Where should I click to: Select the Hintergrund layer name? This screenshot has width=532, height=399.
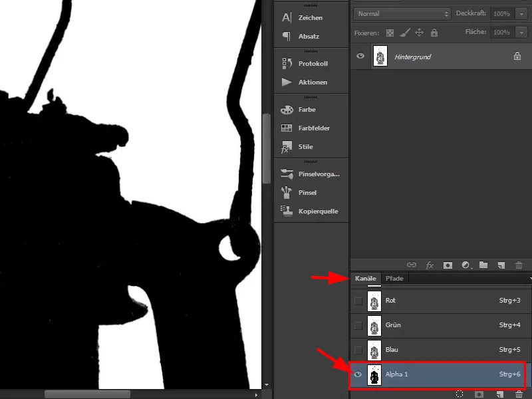(412, 57)
